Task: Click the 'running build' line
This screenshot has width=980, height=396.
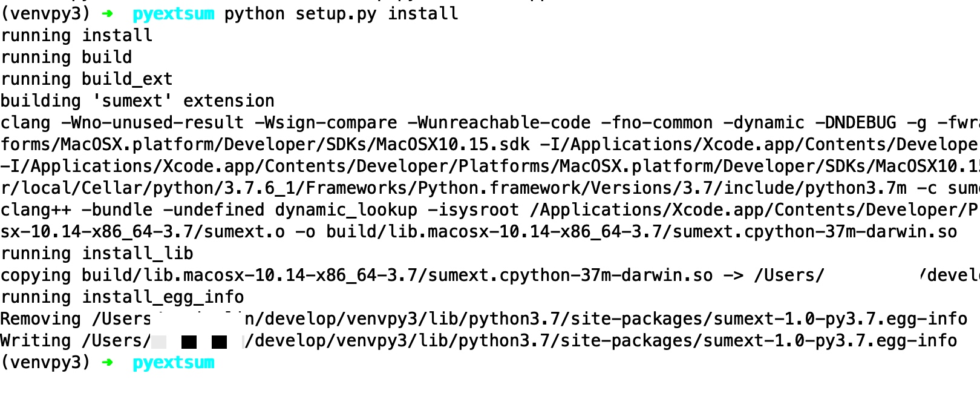Action: [x=66, y=58]
